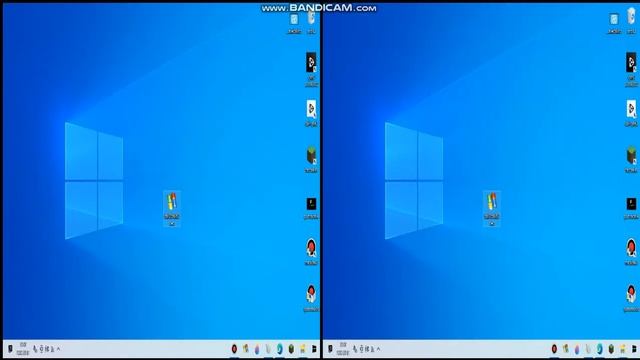Open File Explorer from the right taskbar
640x360 pixels.
(x=623, y=349)
